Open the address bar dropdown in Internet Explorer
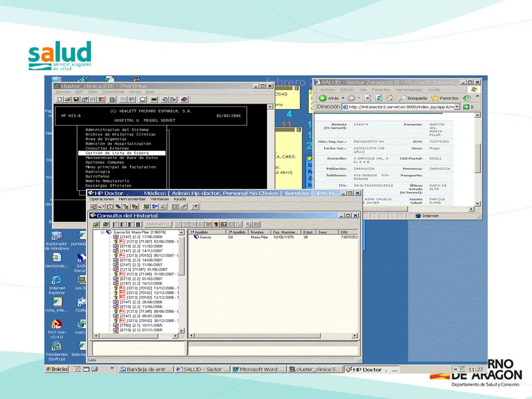The height and width of the screenshot is (399, 532). (x=457, y=107)
